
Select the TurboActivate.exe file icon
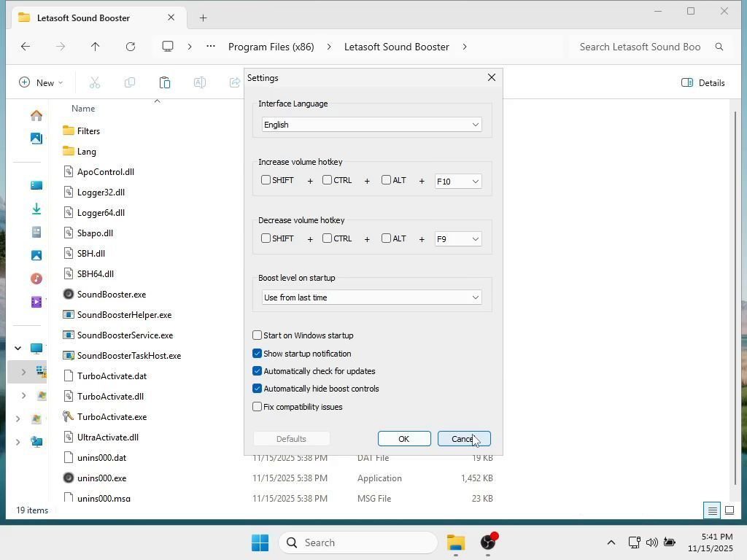pos(69,416)
